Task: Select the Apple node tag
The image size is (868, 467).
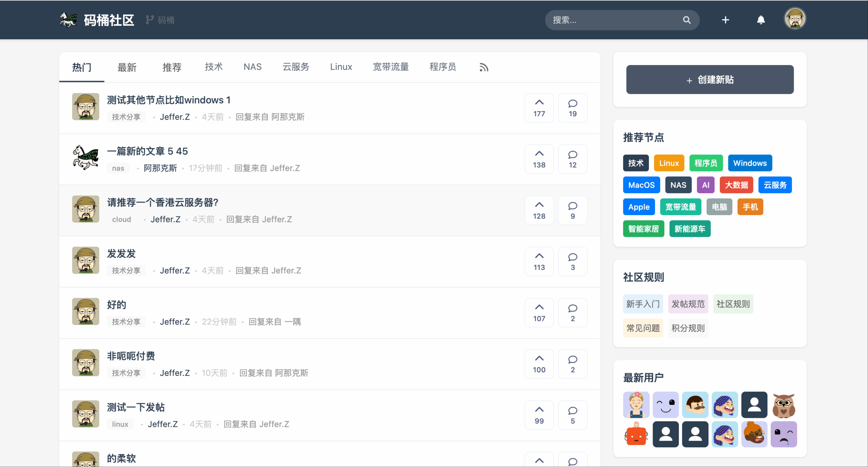Action: (x=639, y=207)
